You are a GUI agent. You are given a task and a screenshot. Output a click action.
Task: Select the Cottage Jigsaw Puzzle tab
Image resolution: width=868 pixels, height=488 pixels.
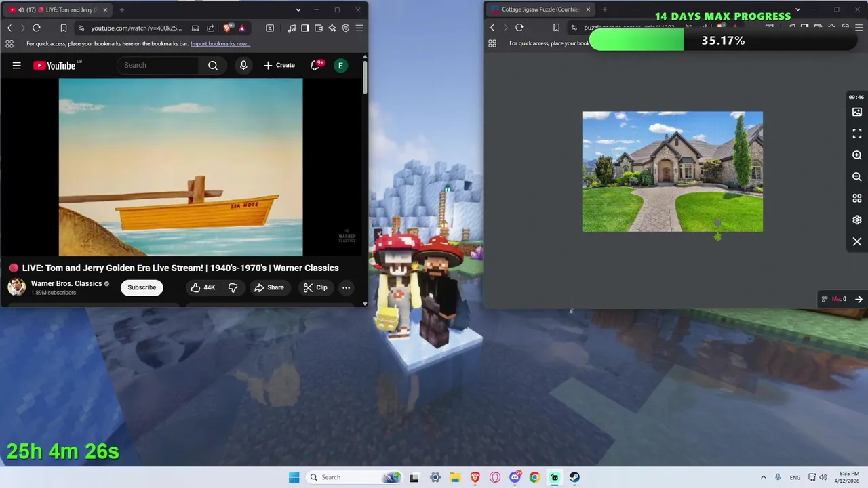coord(540,9)
